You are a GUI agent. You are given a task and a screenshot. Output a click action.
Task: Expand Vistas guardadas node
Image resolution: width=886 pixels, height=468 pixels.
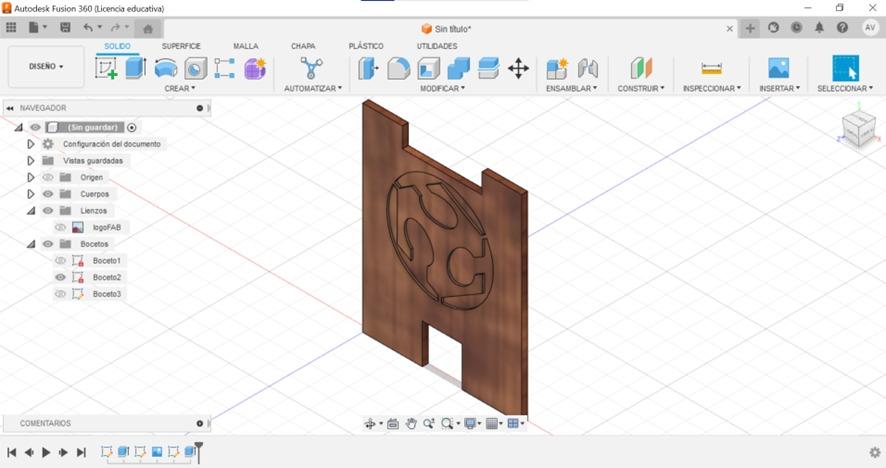tap(31, 161)
